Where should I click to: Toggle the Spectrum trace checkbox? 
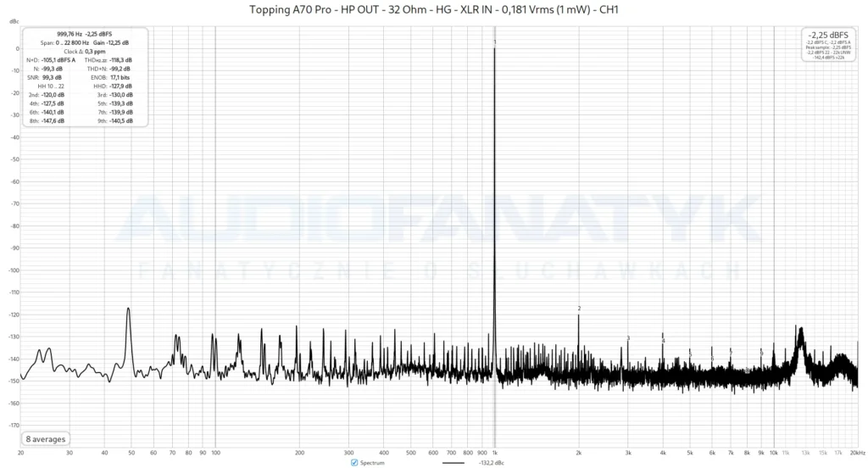pos(354,462)
